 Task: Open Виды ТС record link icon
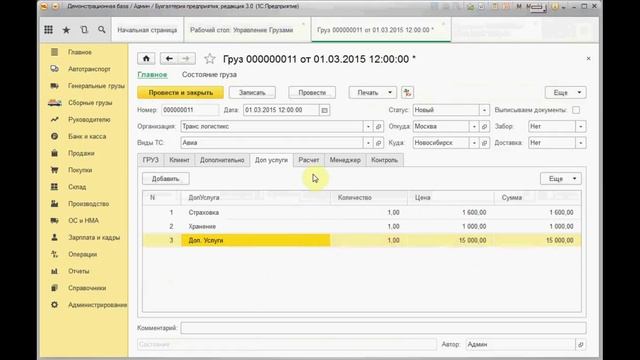378,143
